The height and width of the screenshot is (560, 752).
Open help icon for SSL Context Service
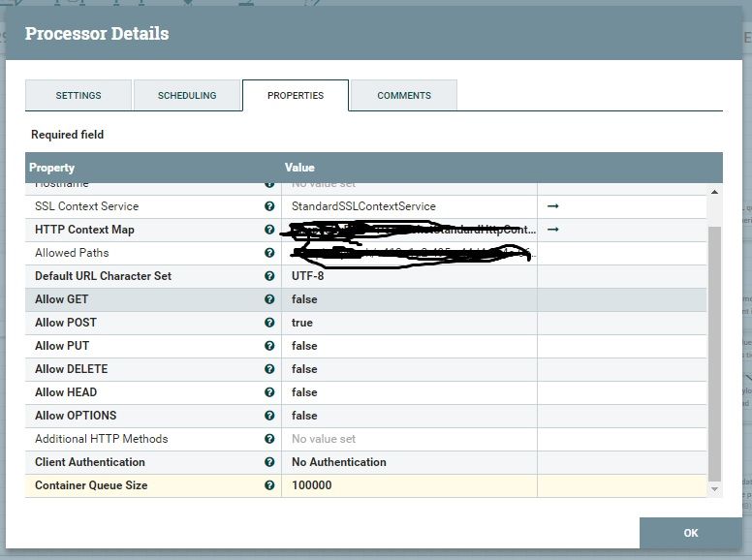click(269, 206)
